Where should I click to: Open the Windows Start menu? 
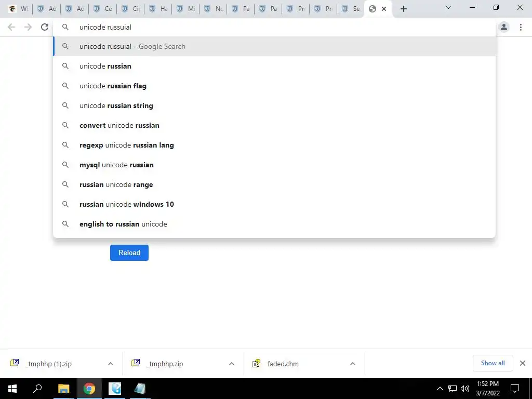coord(12,389)
